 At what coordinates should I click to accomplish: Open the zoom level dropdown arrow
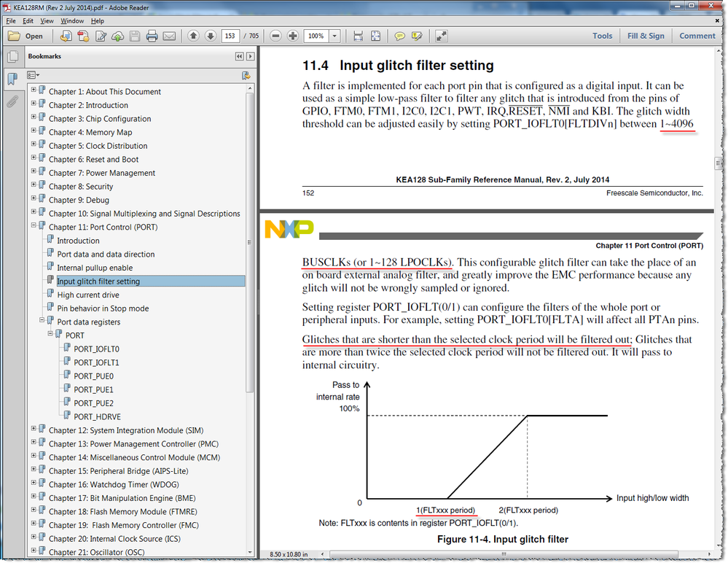click(334, 36)
